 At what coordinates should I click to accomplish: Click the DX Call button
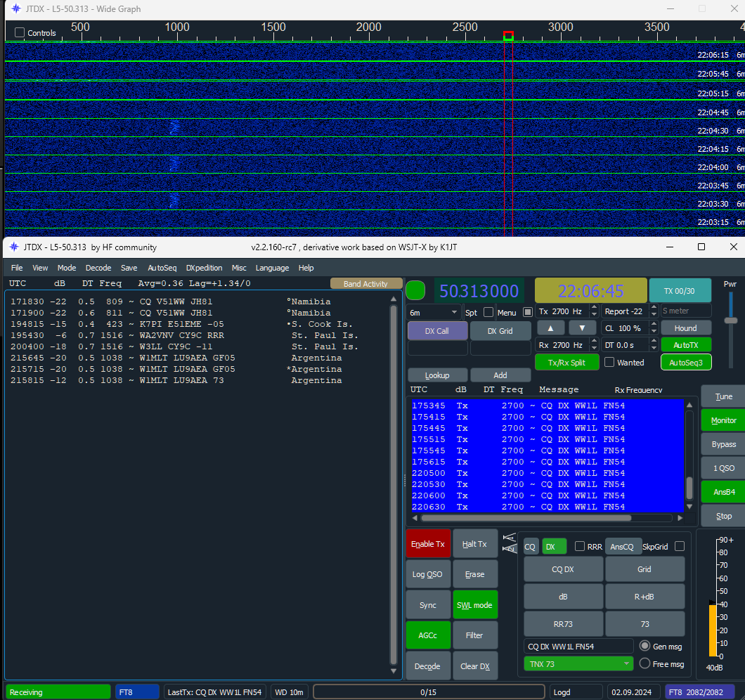(x=437, y=331)
